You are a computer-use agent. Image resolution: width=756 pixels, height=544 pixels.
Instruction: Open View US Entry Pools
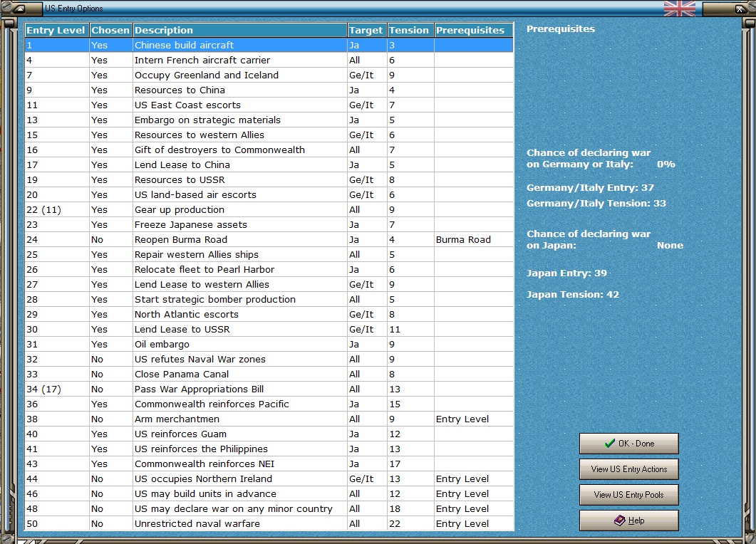point(628,494)
